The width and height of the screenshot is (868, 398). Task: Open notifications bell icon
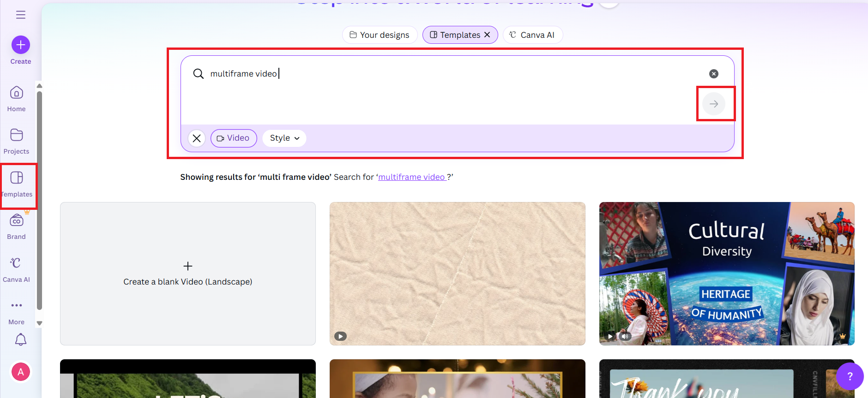tap(21, 340)
